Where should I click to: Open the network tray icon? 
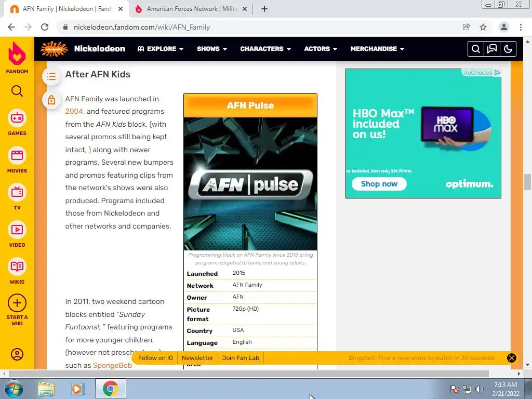click(467, 389)
